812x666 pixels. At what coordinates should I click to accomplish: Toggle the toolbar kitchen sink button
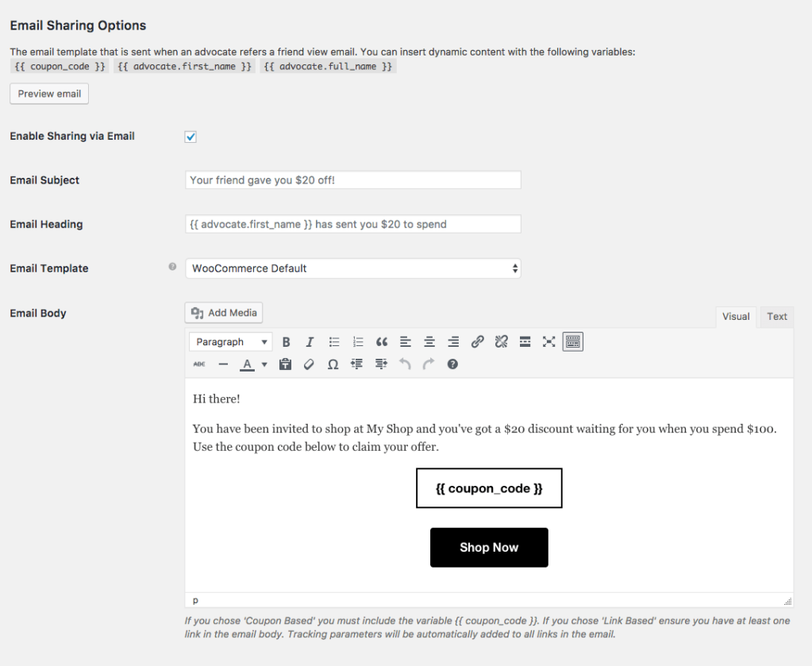point(572,342)
